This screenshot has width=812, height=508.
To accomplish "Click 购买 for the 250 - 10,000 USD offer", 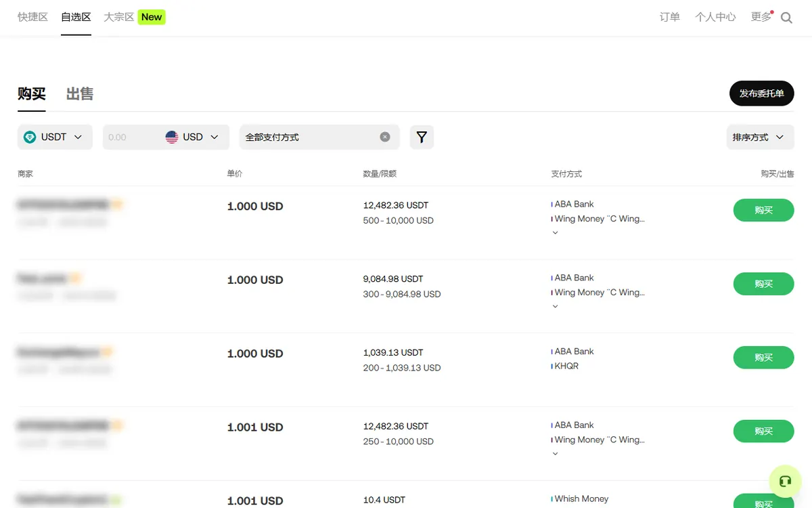I will tap(764, 431).
